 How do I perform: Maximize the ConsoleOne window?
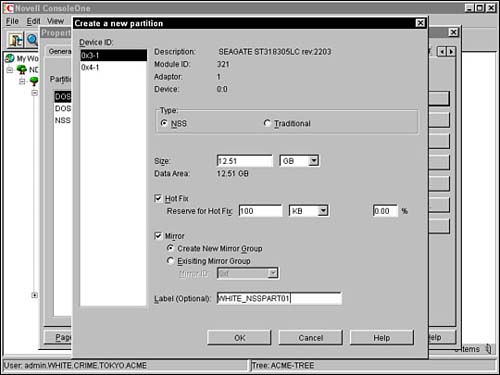coord(480,8)
